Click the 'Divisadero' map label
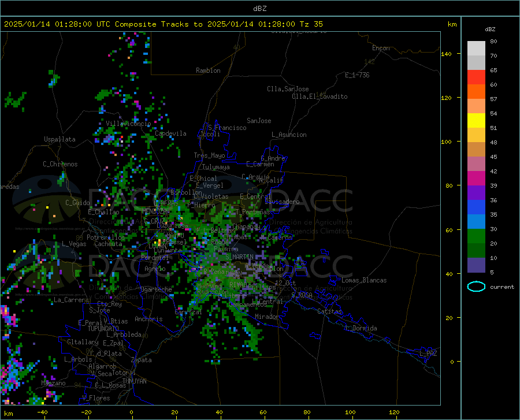 tap(282, 202)
